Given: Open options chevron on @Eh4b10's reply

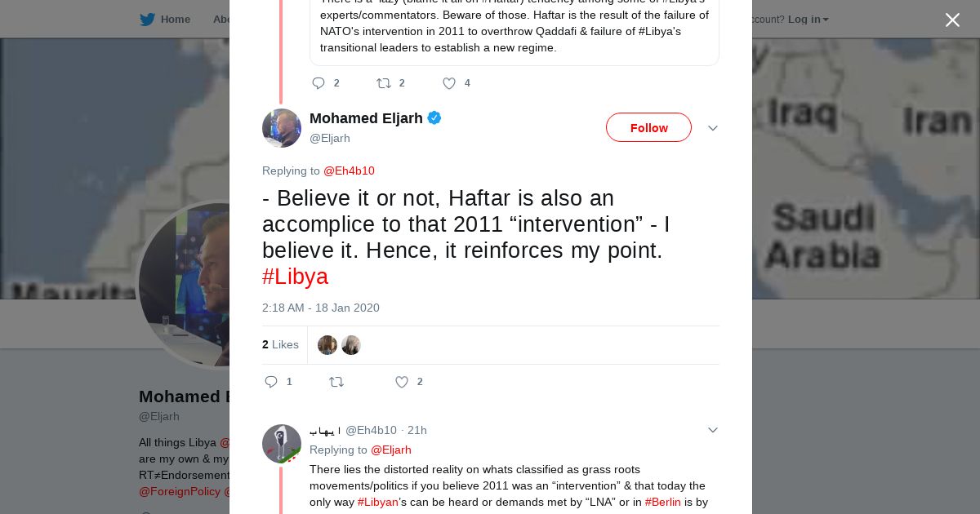Looking at the screenshot, I should (712, 430).
